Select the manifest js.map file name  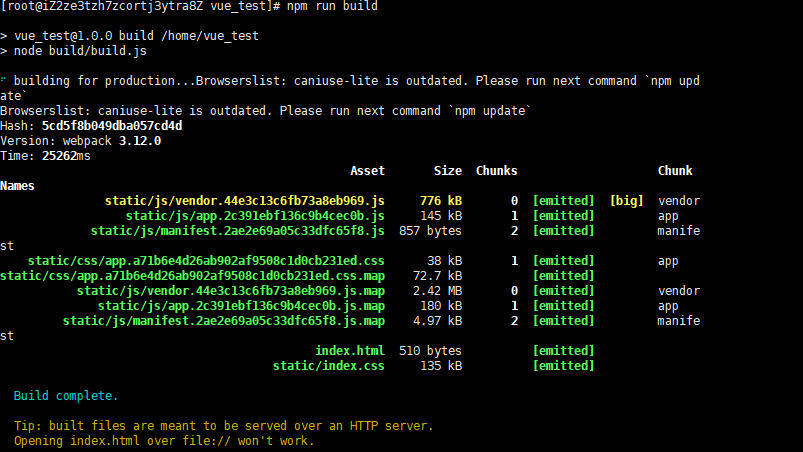click(x=224, y=321)
